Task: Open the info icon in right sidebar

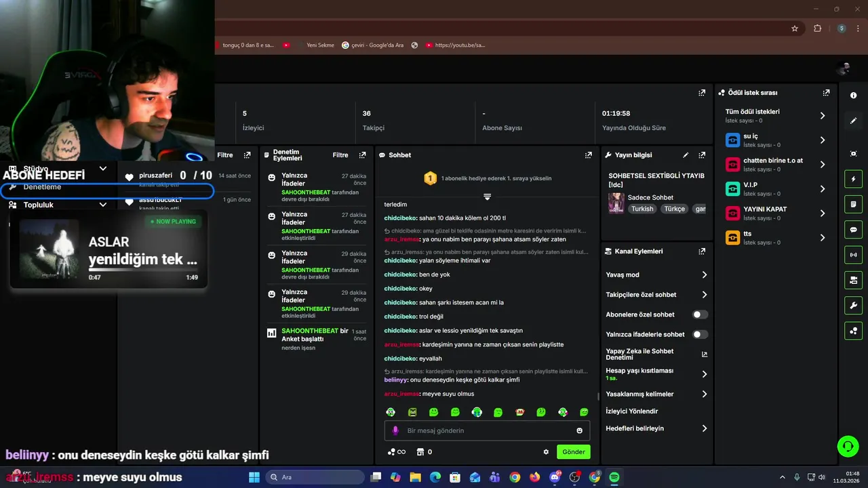Action: tap(853, 96)
